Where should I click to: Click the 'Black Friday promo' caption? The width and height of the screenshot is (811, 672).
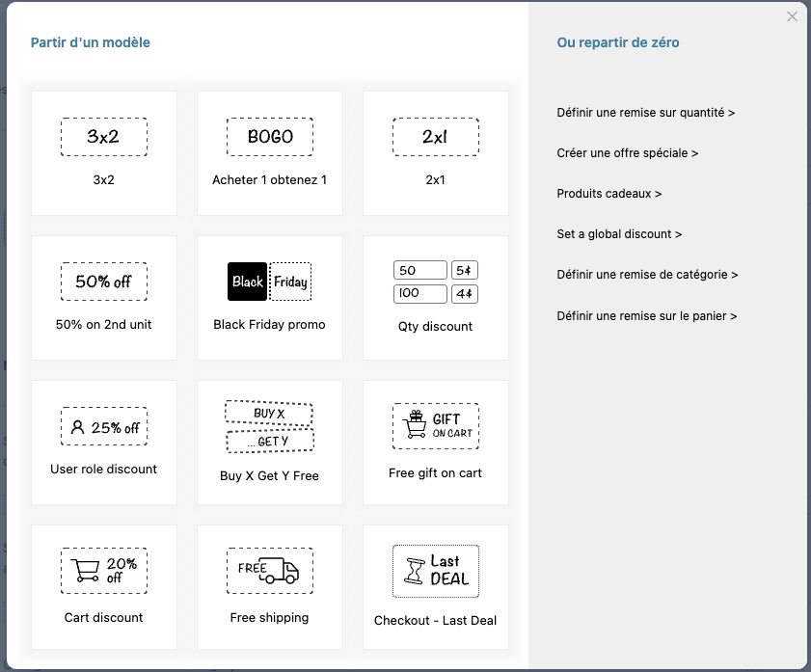[x=269, y=325]
